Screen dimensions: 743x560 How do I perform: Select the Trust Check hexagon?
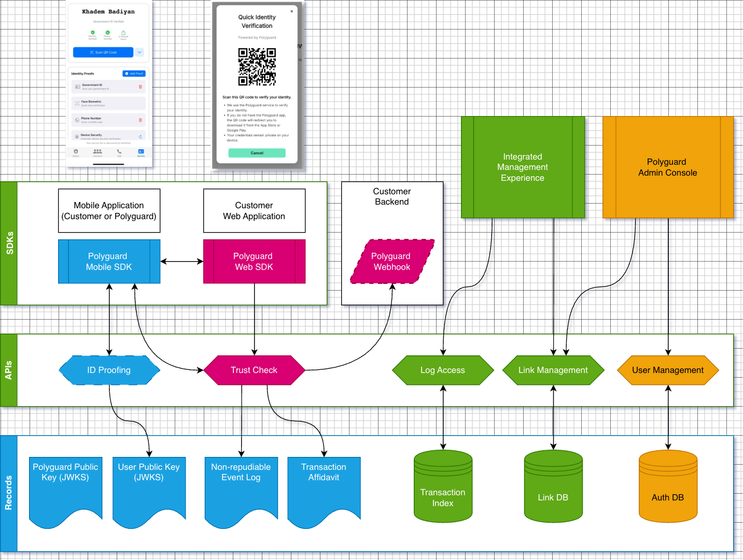(x=254, y=370)
